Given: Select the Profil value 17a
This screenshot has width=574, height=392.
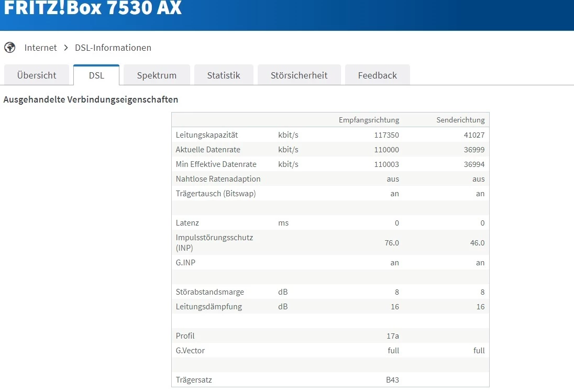Looking at the screenshot, I should (392, 336).
